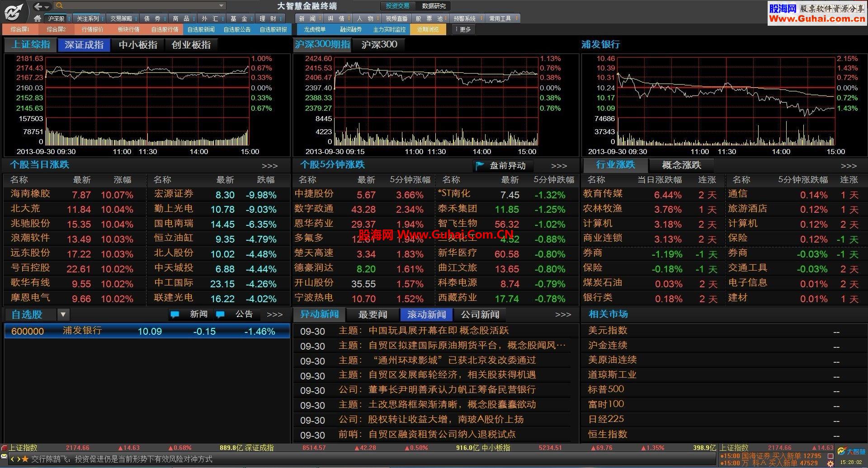Select the 上证综指 chart tab
Viewport: 868px width, 468px height.
(x=31, y=45)
